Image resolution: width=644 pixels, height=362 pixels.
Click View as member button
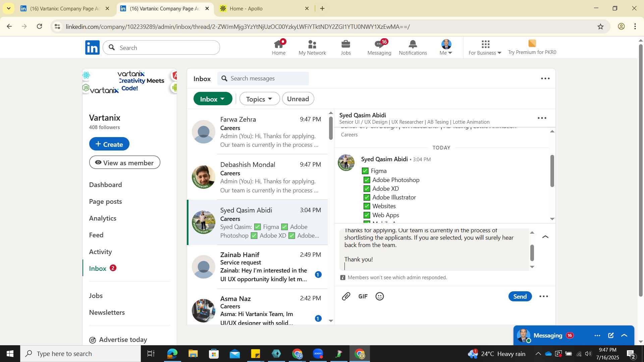point(125,163)
